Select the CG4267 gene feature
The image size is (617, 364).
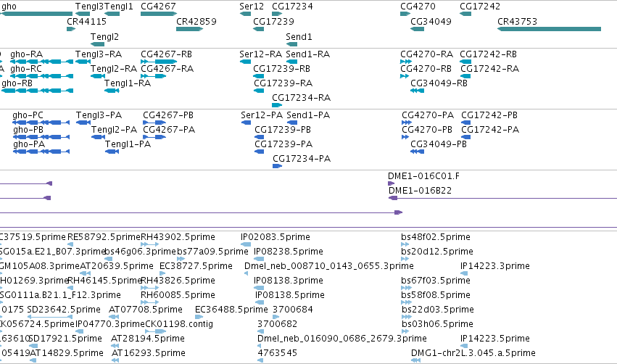tap(159, 14)
